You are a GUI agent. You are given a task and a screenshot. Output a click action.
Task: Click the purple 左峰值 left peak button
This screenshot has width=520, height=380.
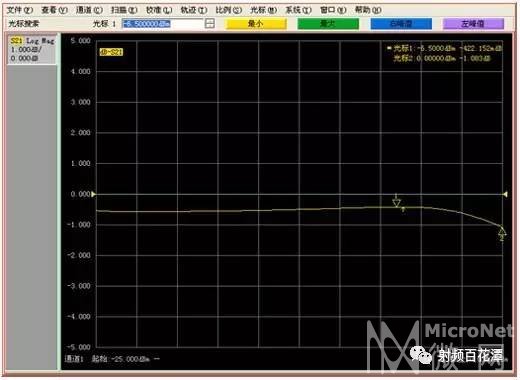pos(473,24)
